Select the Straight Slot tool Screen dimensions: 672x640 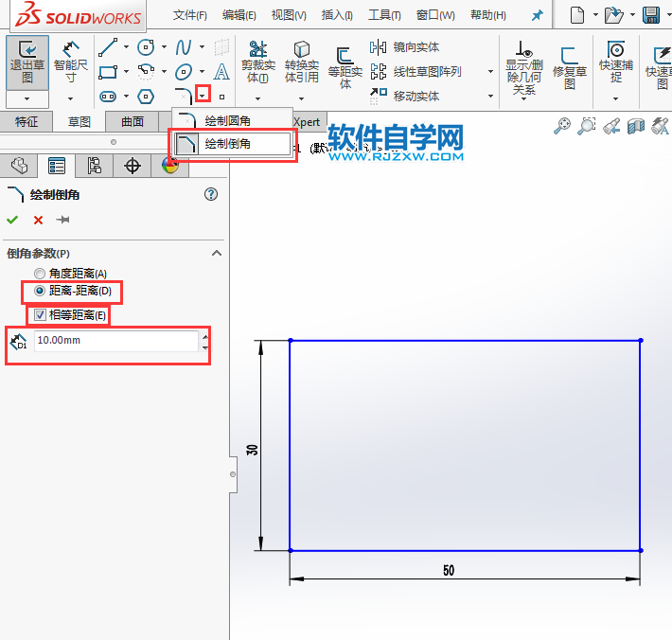(108, 97)
